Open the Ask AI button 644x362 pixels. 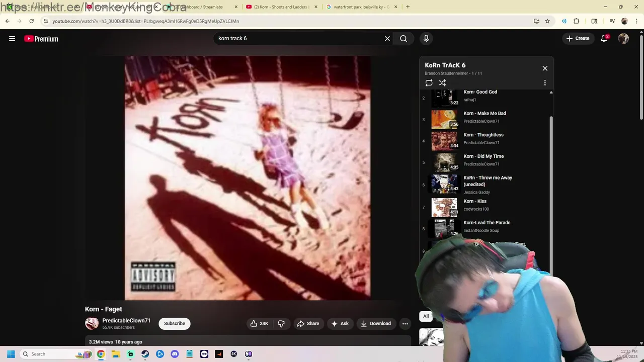click(x=340, y=324)
